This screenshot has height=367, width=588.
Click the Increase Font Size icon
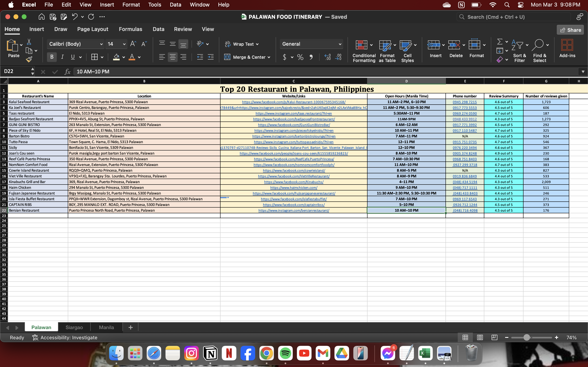coord(133,44)
